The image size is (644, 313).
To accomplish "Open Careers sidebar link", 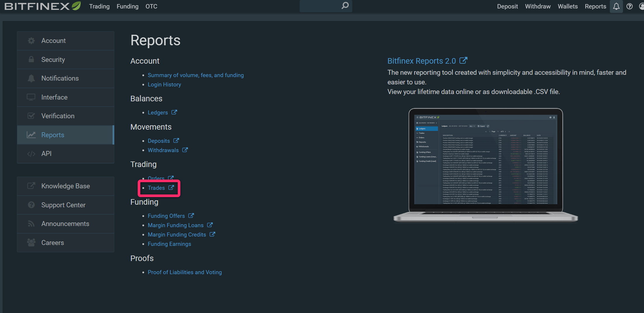I will coord(65,243).
